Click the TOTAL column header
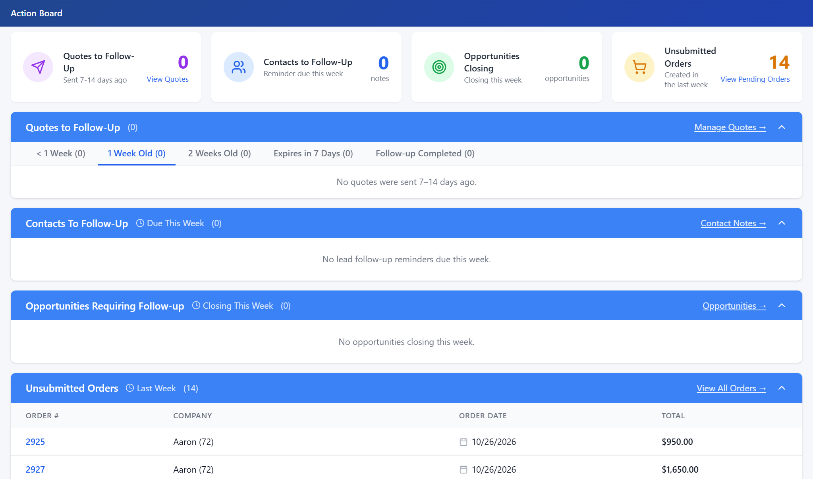Screen dimensions: 813x504 673,416
